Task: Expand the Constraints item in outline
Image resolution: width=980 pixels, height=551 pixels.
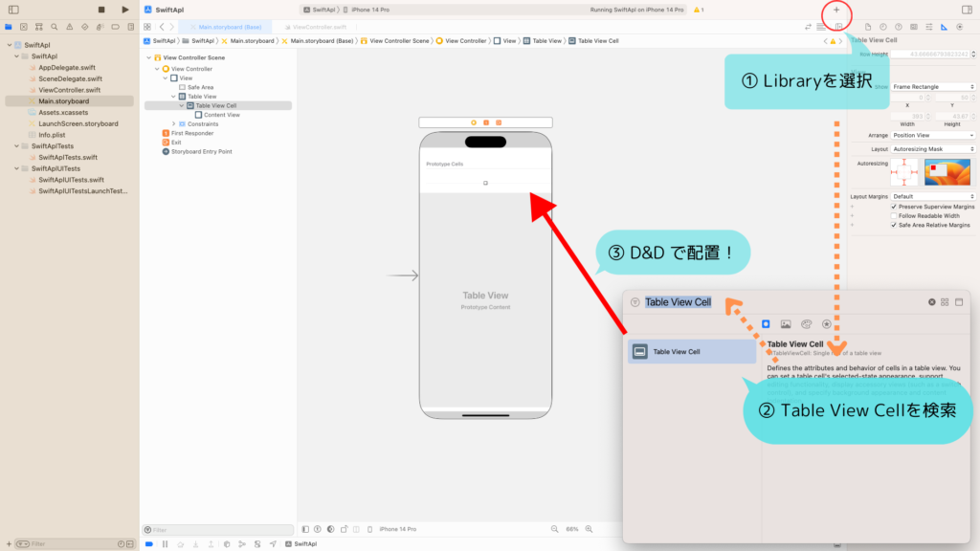Action: [174, 124]
